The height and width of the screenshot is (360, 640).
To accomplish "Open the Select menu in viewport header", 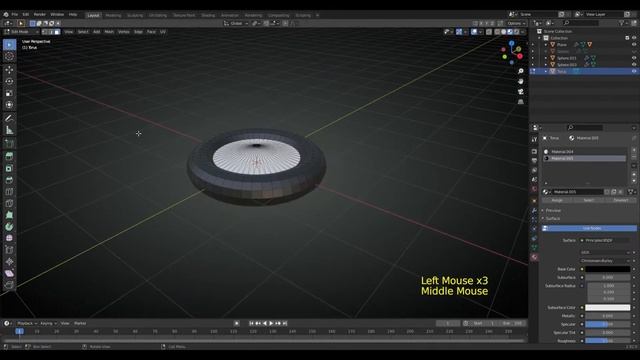I will 83,32.
